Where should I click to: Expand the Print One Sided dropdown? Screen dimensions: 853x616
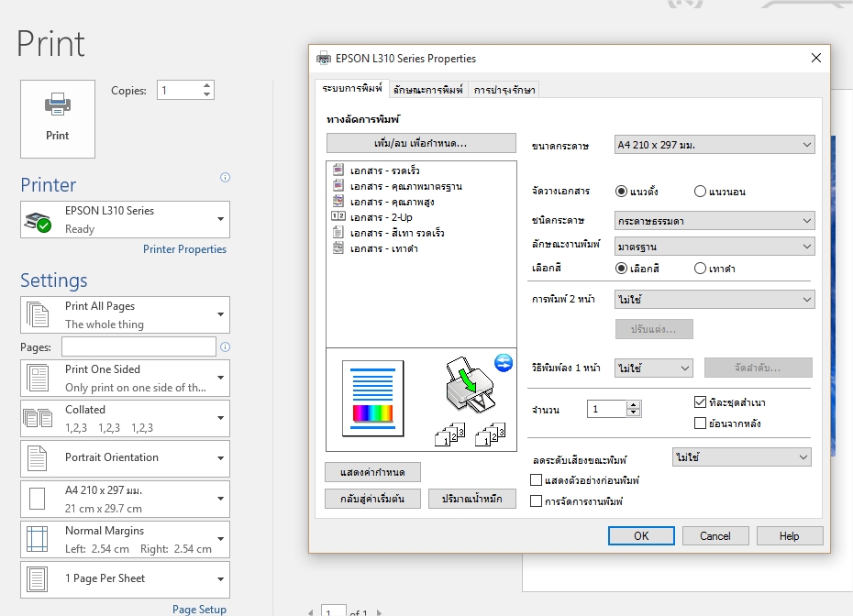click(125, 378)
